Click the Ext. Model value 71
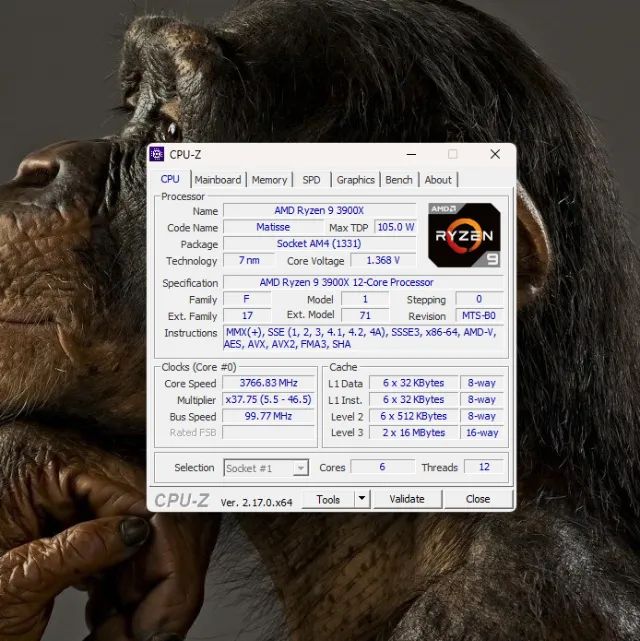 (x=365, y=316)
